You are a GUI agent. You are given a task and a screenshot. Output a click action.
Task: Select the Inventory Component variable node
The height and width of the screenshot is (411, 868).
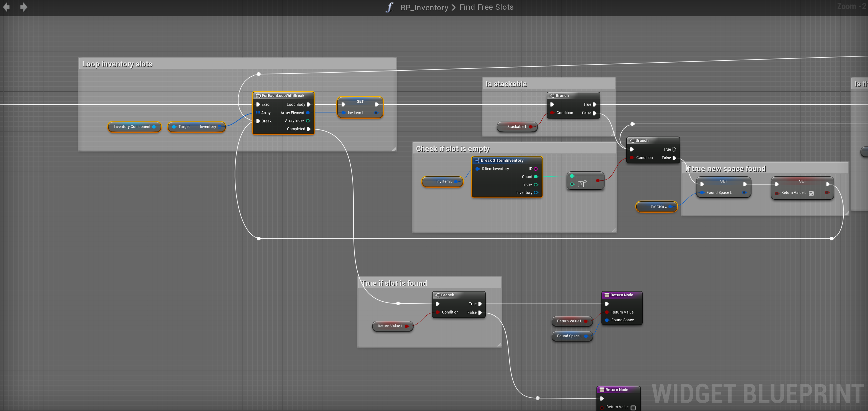pyautogui.click(x=132, y=127)
